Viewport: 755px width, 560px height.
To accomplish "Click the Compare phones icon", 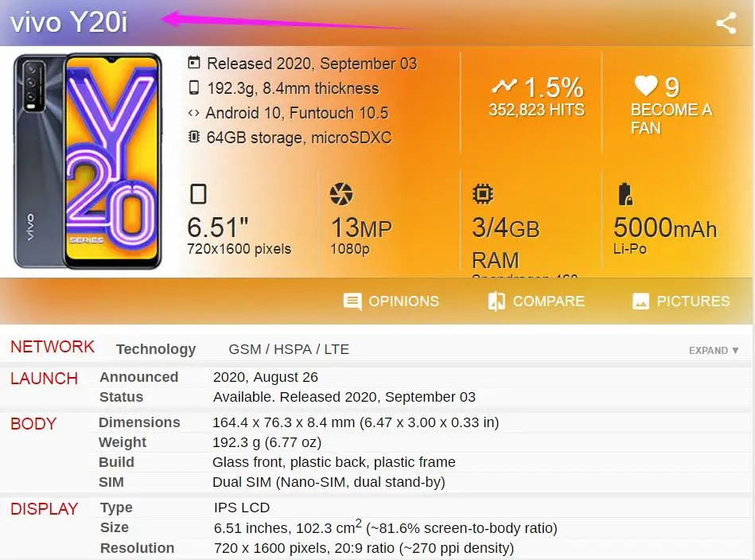I will 496,301.
